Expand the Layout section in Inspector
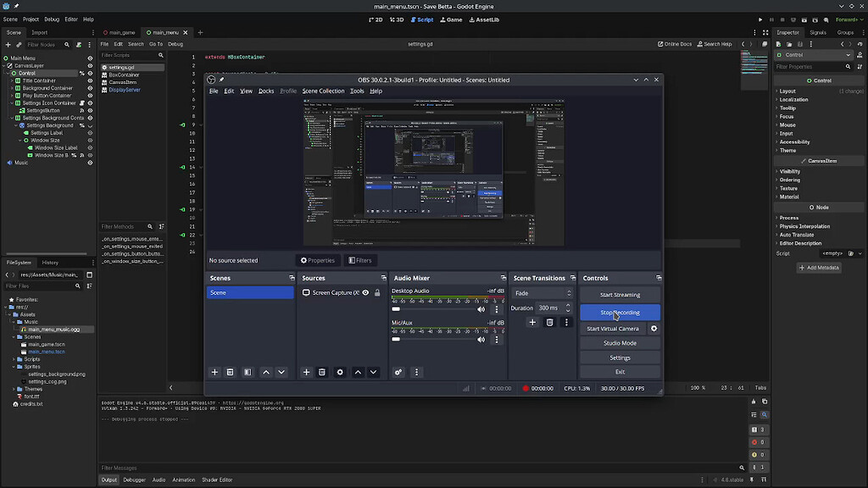This screenshot has width=868, height=488. (x=787, y=91)
